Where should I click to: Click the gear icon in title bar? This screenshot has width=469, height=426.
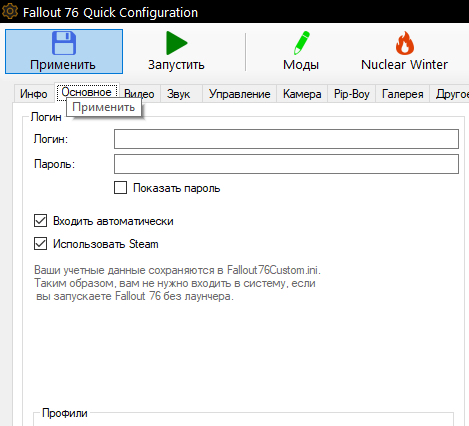(x=10, y=11)
